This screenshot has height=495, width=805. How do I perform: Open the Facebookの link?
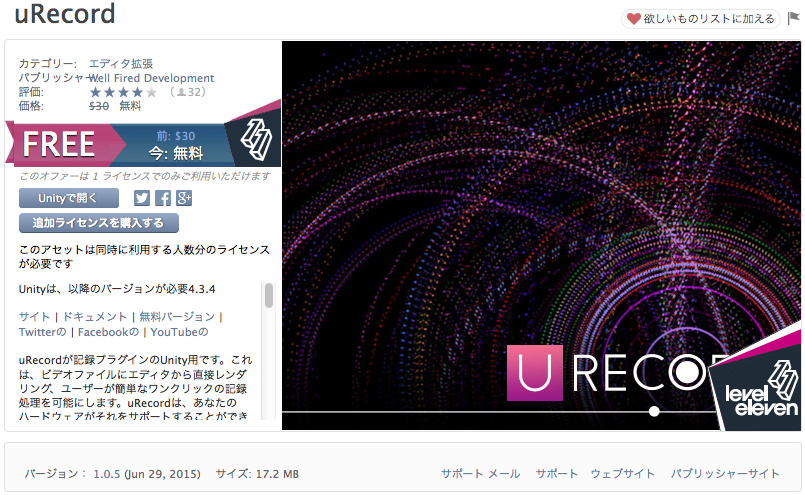(x=108, y=332)
